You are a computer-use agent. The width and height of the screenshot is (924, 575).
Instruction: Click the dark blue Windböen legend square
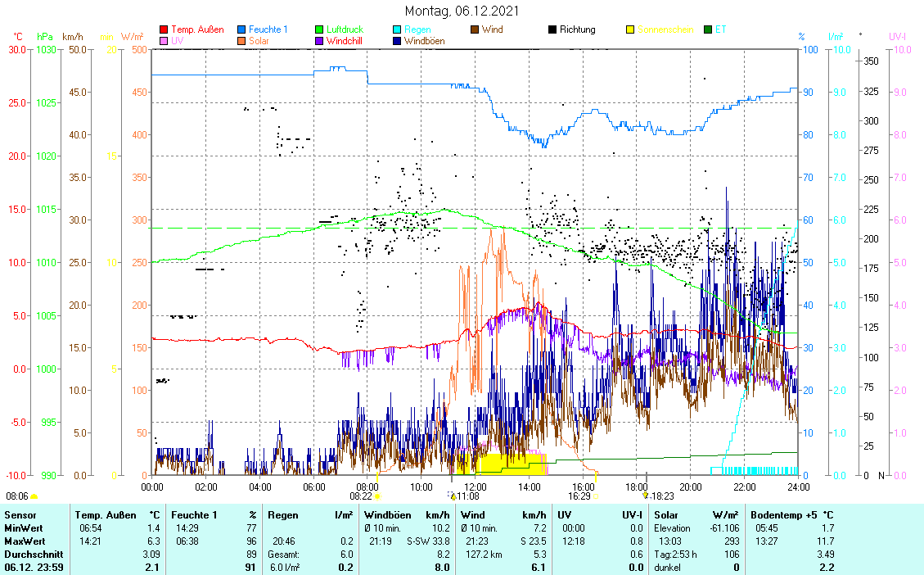[x=397, y=40]
